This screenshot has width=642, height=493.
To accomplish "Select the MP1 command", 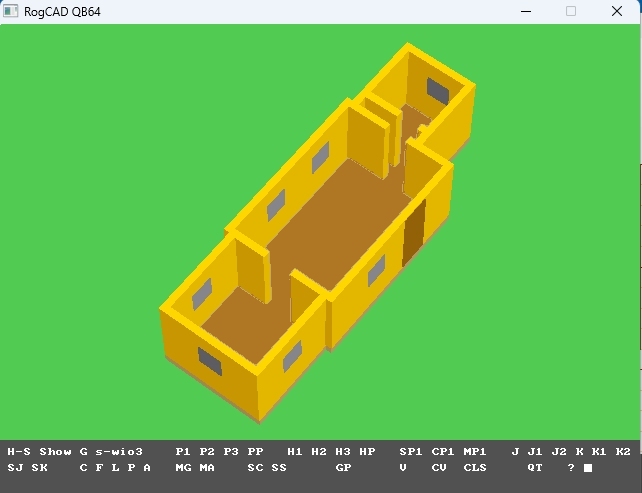I will [475, 452].
